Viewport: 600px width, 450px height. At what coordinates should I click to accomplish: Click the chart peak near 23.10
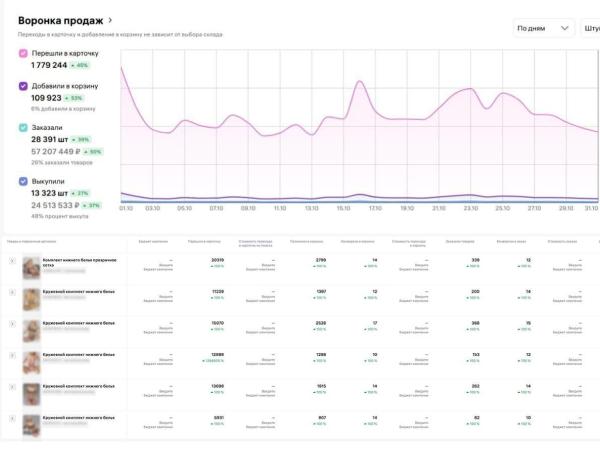point(469,90)
